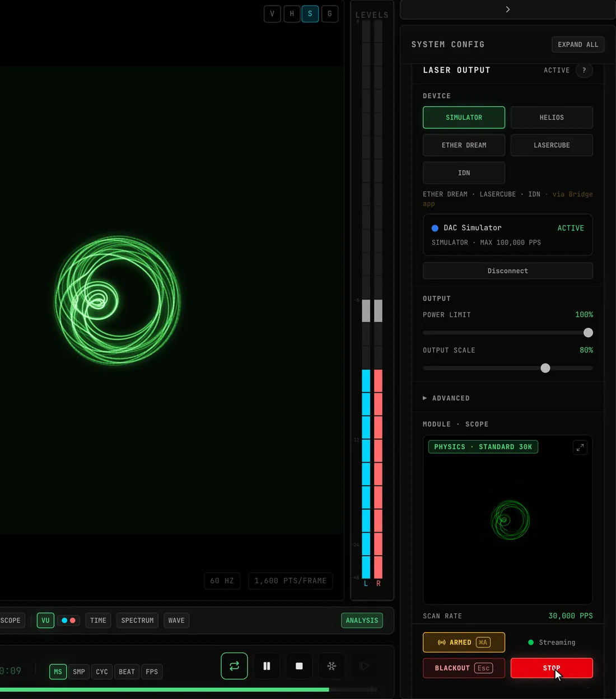Expand the scope preview to fullscreen
This screenshot has height=699, width=616.
pyautogui.click(x=580, y=447)
